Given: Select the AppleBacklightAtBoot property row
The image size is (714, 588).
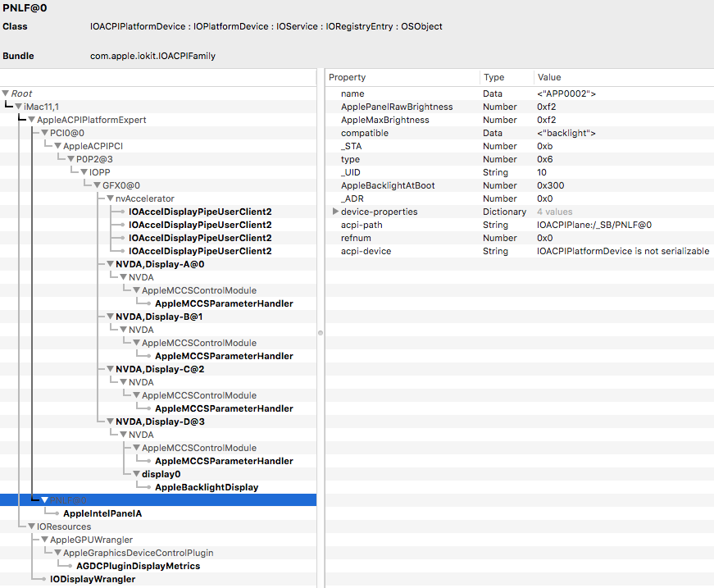Looking at the screenshot, I should (x=520, y=185).
